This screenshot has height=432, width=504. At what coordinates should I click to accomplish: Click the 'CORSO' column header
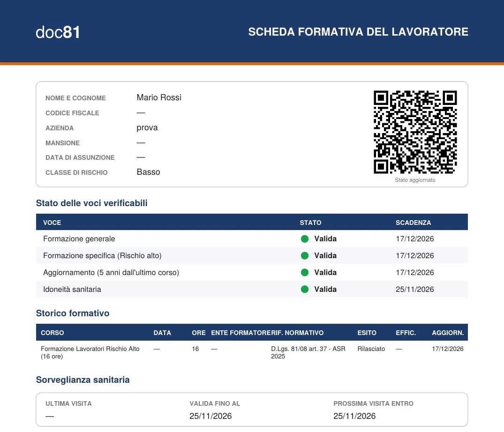tap(53, 333)
